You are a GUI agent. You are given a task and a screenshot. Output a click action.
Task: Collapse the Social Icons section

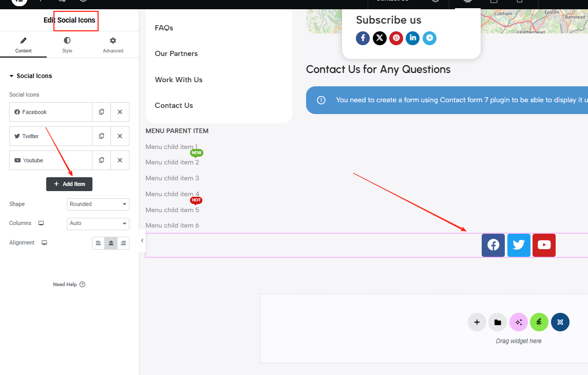31,76
